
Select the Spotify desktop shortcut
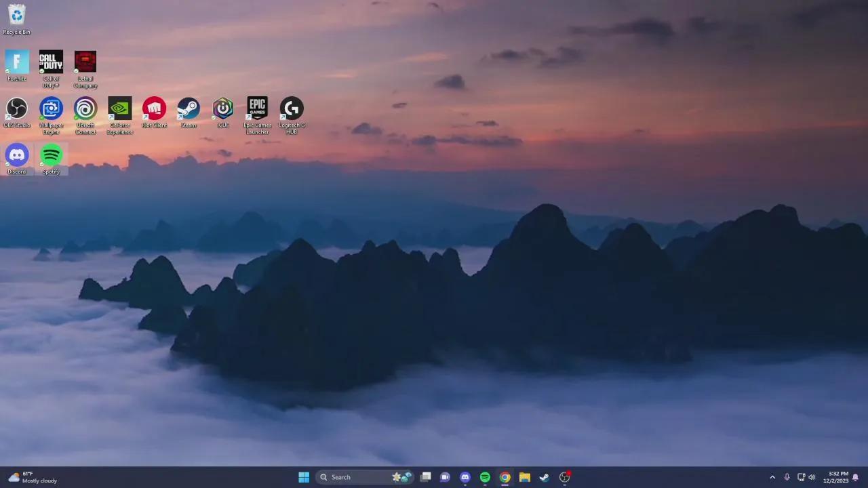pos(51,159)
